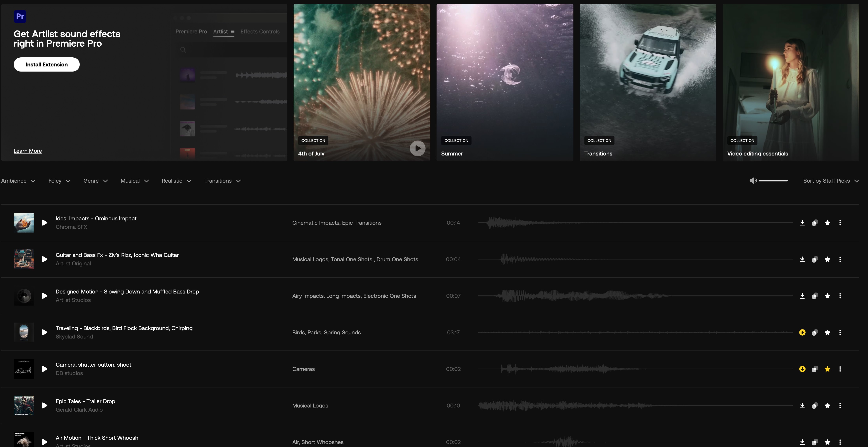The width and height of the screenshot is (868, 447).
Task: Expand the Foley filter dropdown
Action: [x=60, y=181]
